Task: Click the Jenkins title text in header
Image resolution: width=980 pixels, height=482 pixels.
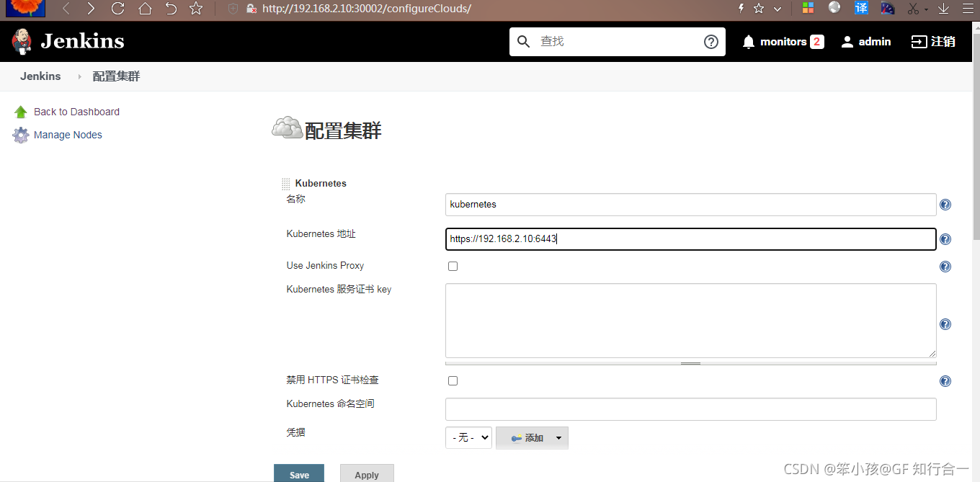Action: (82, 42)
